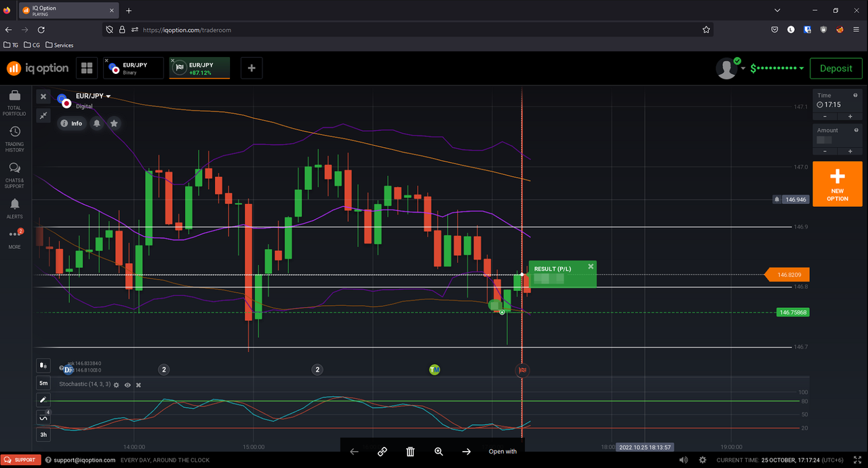Change the 3h chart time span
This screenshot has width=868, height=468.
pyautogui.click(x=43, y=435)
